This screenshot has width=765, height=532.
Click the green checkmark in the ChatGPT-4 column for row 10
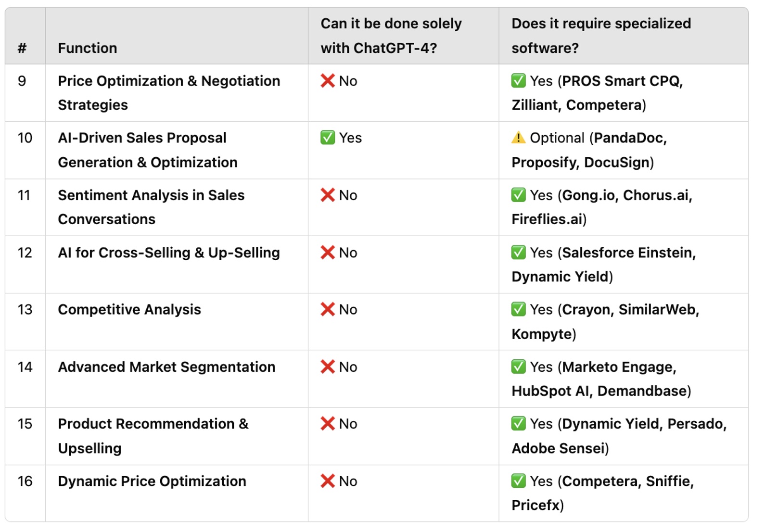[x=328, y=138]
